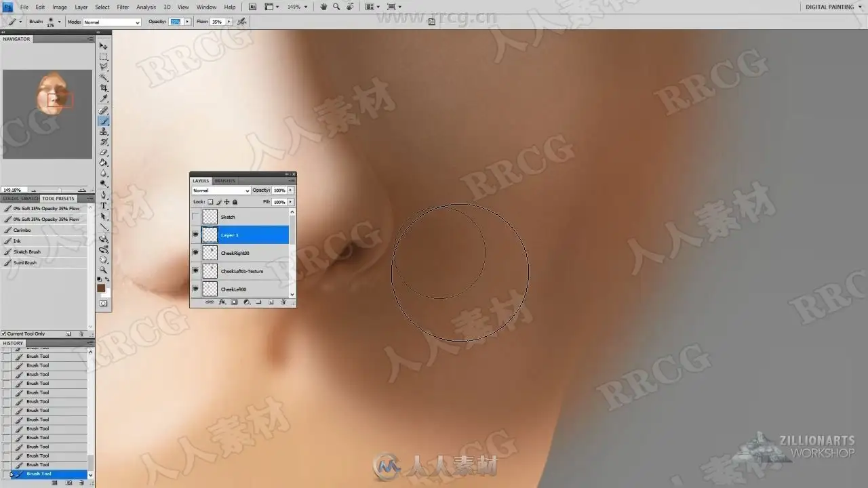Show the Sketch layer
Screen dimensions: 868x488
point(196,217)
